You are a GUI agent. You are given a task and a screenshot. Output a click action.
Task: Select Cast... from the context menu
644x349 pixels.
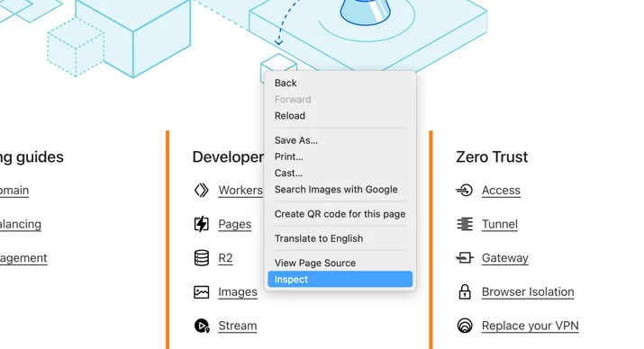point(340,173)
